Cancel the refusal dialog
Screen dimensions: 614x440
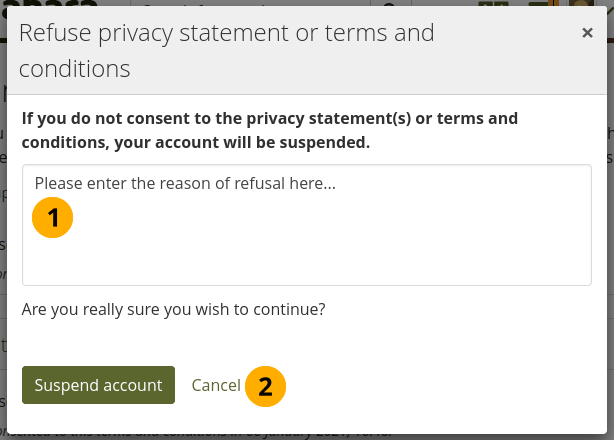point(216,385)
